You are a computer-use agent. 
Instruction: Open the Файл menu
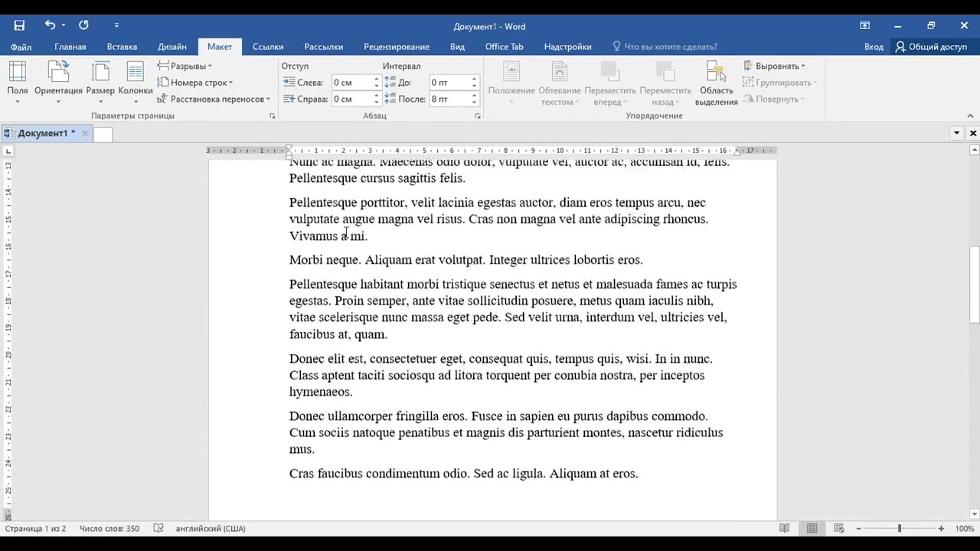click(21, 47)
